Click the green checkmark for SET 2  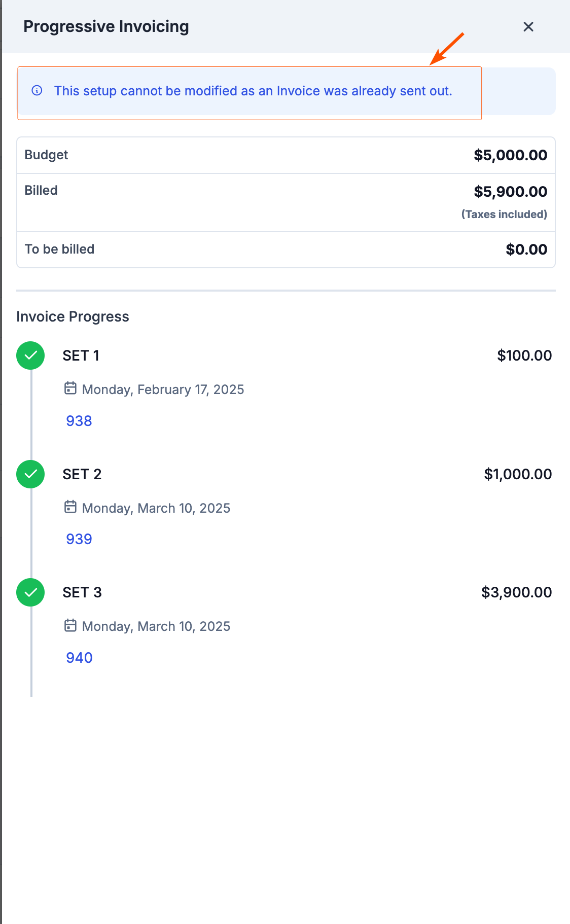tap(30, 474)
